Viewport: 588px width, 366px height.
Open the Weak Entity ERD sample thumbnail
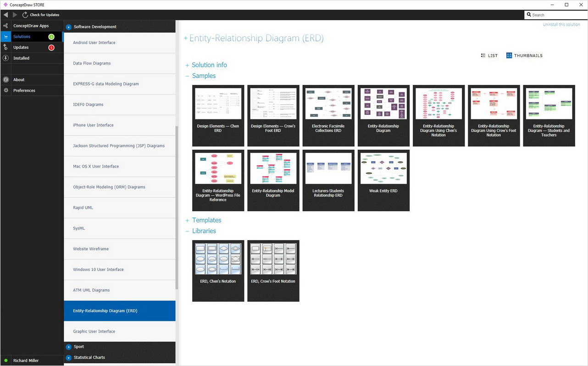[x=383, y=180]
